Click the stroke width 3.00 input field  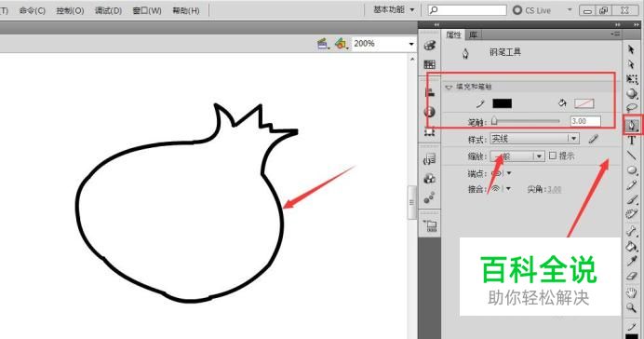tap(585, 121)
